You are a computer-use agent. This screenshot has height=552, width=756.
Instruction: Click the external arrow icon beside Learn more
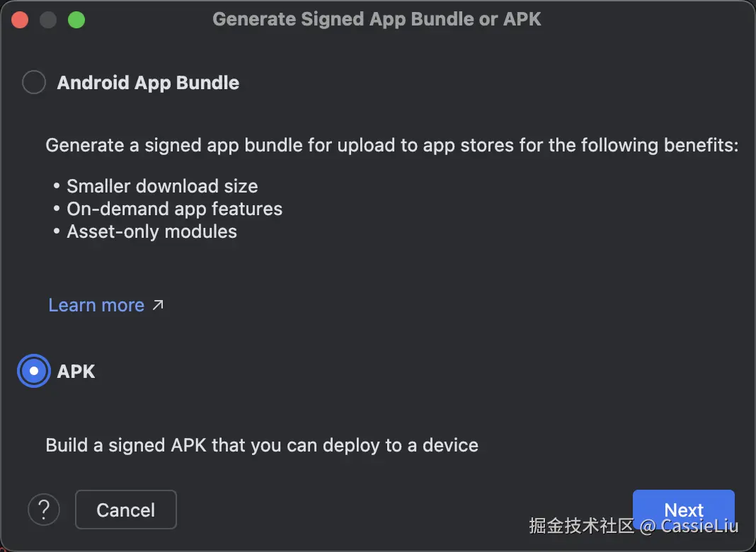pyautogui.click(x=158, y=305)
